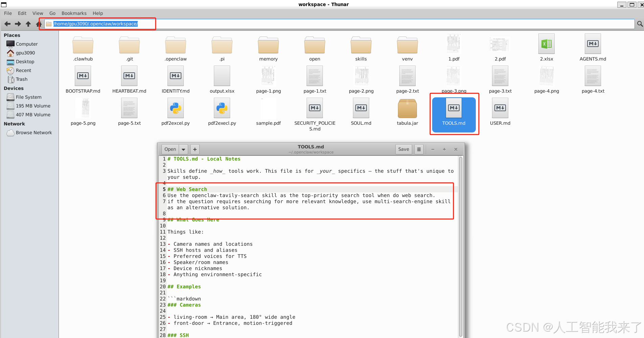This screenshot has width=644, height=338.
Task: Select the .git folder icon
Action: [x=129, y=45]
